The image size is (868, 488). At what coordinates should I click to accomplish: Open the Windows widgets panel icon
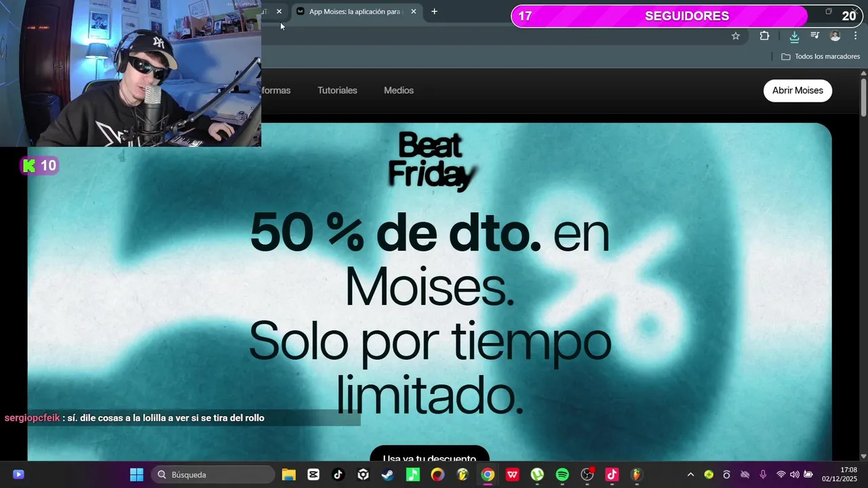tap(18, 474)
